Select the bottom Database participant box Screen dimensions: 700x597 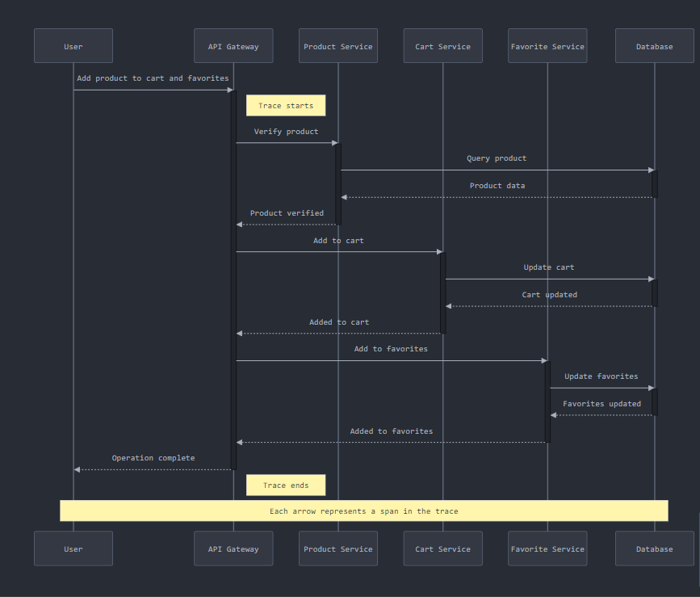pos(654,549)
